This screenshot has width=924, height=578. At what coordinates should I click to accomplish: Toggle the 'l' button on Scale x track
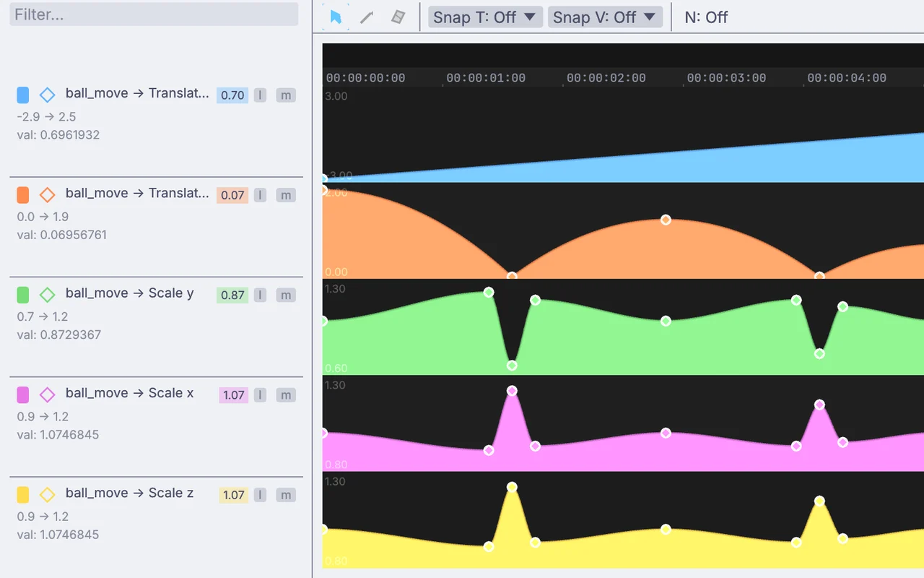[260, 395]
